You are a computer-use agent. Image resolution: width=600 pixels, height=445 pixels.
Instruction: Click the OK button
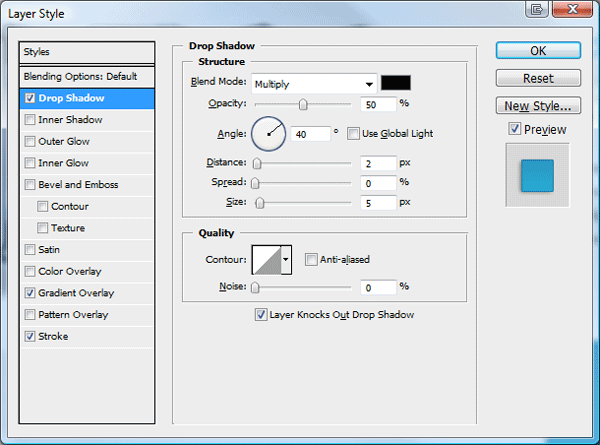click(538, 51)
